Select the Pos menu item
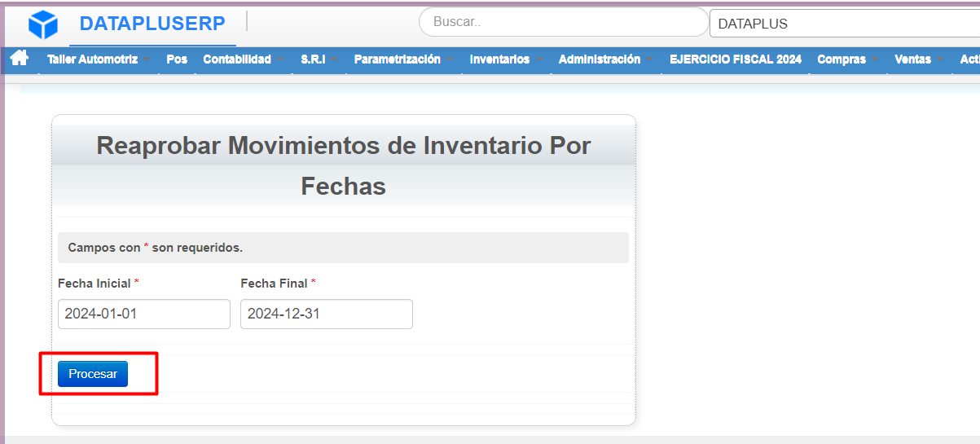The width and height of the screenshot is (980, 444). click(177, 59)
